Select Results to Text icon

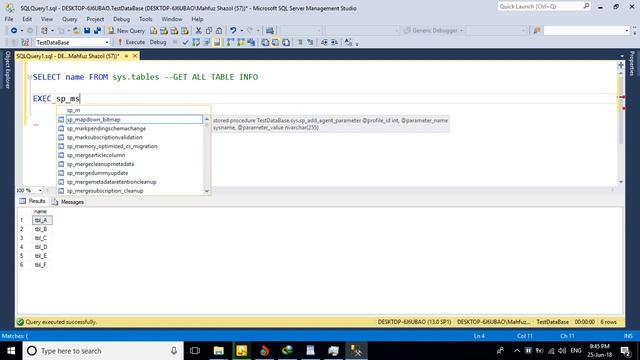[x=265, y=42]
